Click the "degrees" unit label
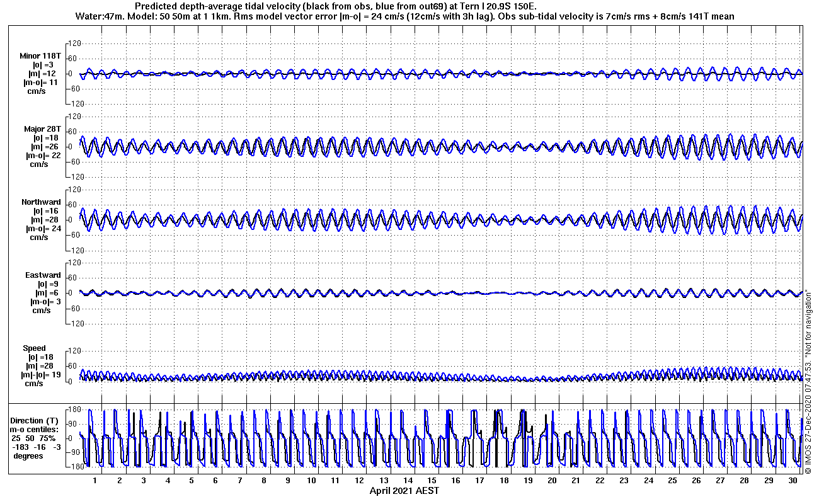The image size is (819, 504). tap(28, 455)
